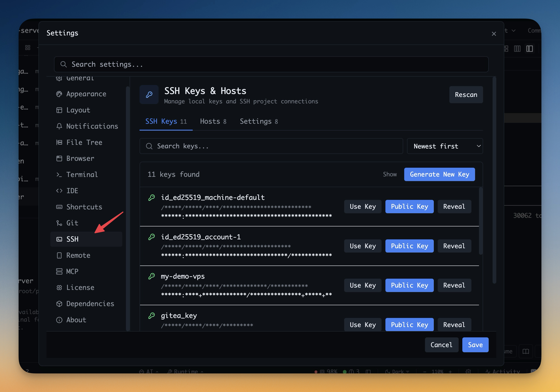Open the Notifications bell settings

92,126
